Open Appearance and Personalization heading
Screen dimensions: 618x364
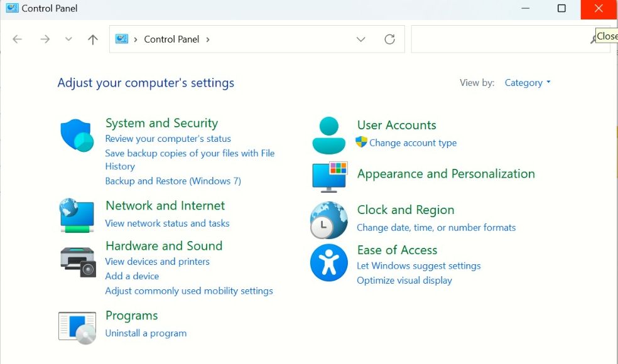tap(446, 174)
